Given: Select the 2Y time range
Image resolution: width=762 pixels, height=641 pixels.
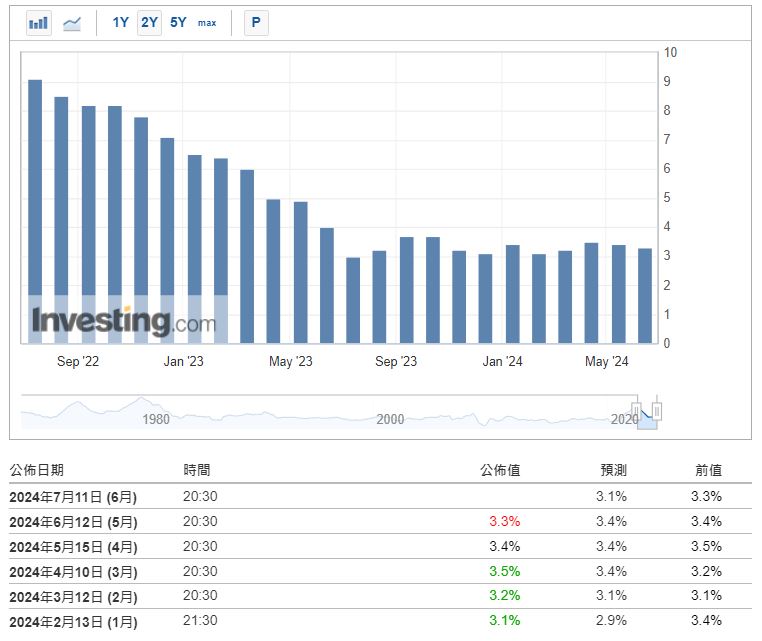Looking at the screenshot, I should tap(149, 22).
